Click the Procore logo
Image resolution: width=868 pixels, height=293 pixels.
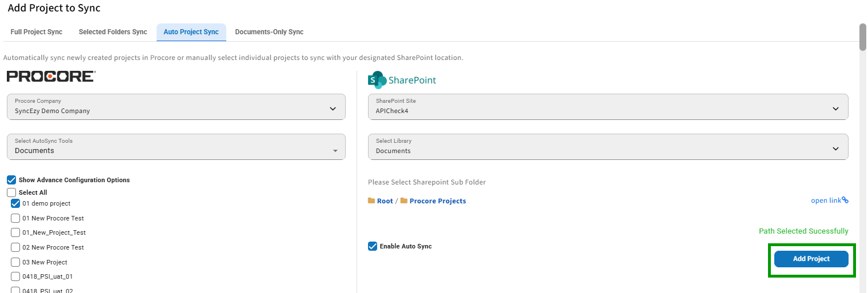click(51, 77)
